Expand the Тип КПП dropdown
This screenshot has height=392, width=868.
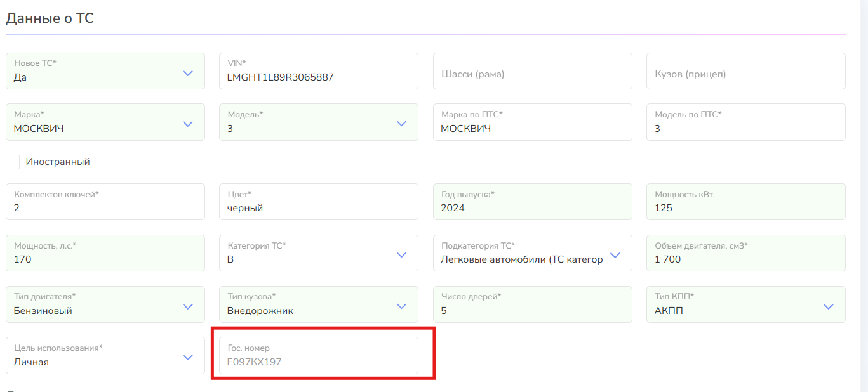click(828, 306)
